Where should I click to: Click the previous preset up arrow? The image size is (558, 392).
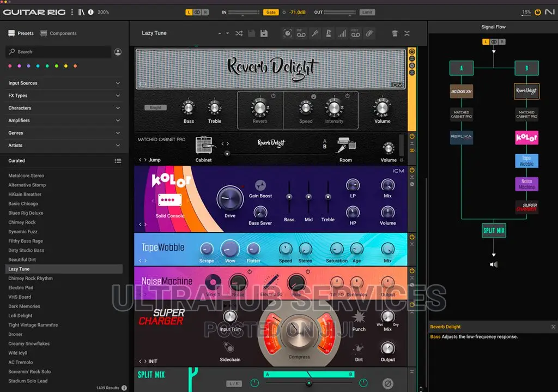(220, 33)
